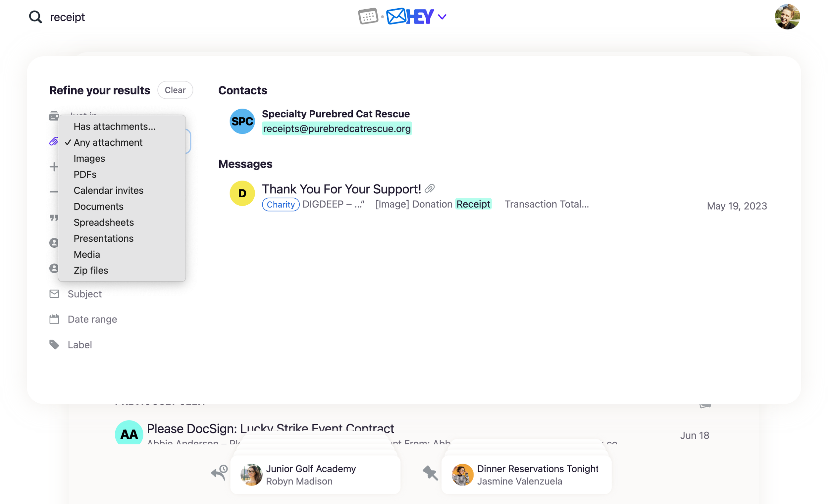Select the checked Any attachment option
The width and height of the screenshot is (828, 504).
[108, 142]
